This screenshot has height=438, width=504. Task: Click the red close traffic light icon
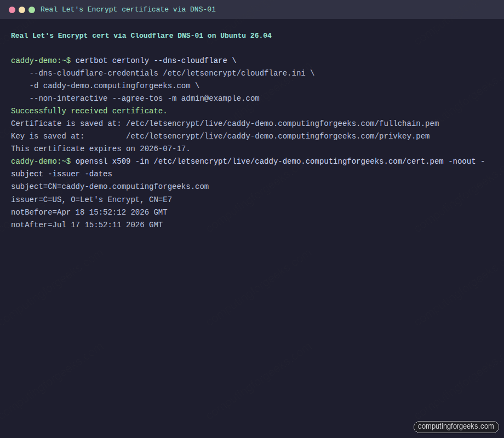(12, 9)
